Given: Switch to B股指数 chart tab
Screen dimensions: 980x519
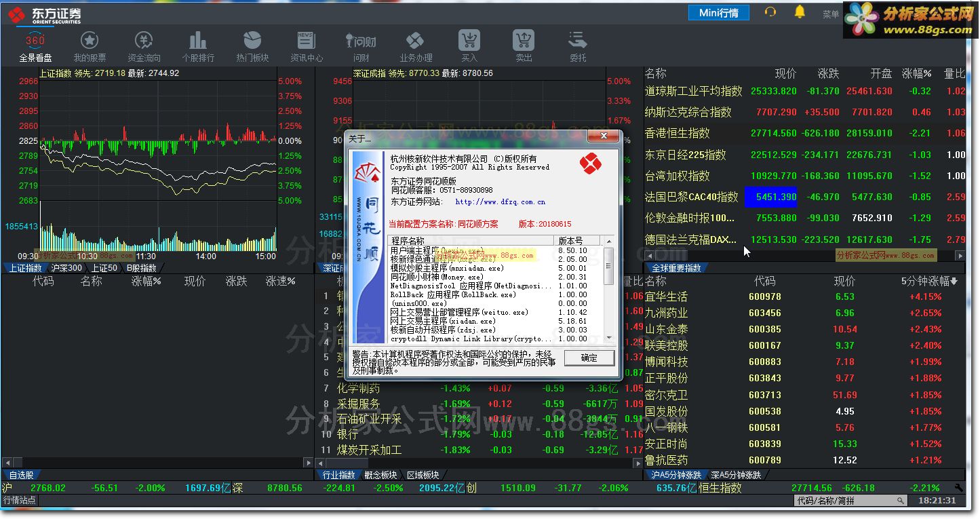Looking at the screenshot, I should 142,268.
